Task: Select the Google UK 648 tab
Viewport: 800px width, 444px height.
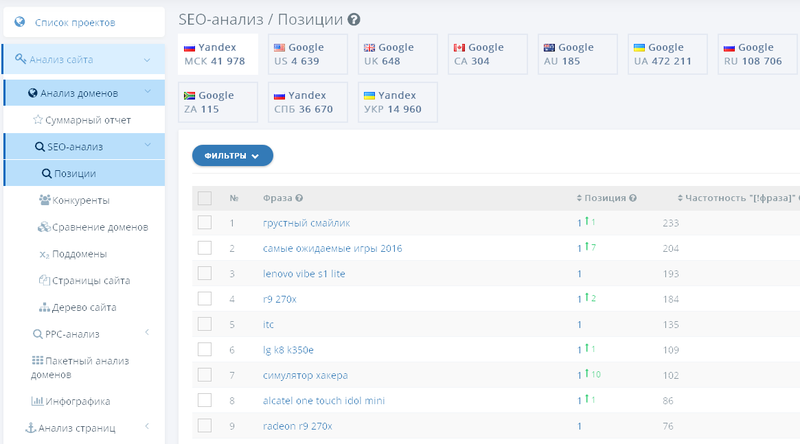Action: [x=398, y=54]
